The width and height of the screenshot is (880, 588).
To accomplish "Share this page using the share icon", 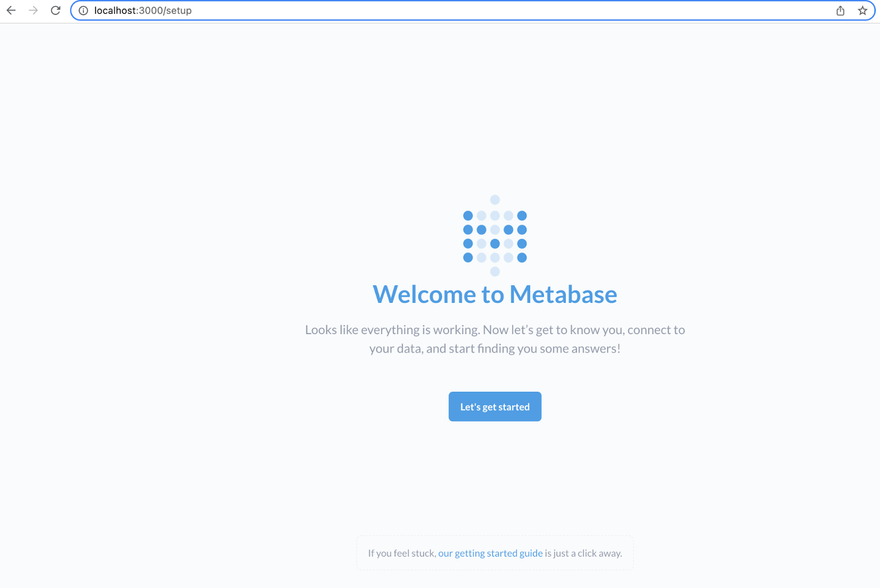I will pos(840,10).
